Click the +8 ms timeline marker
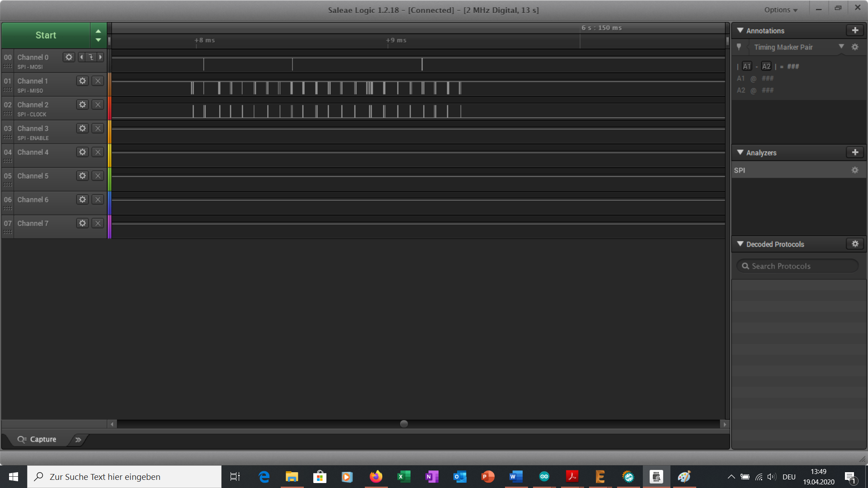868x488 pixels. [x=205, y=40]
